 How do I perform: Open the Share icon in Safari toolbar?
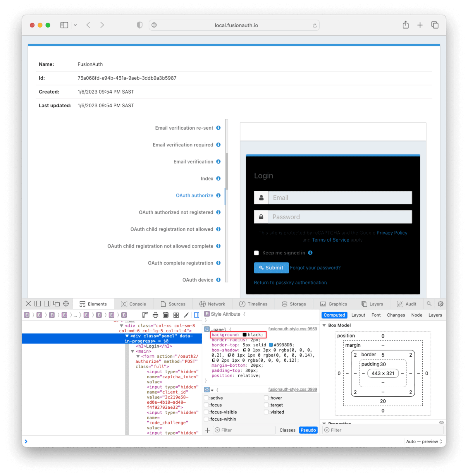(405, 25)
